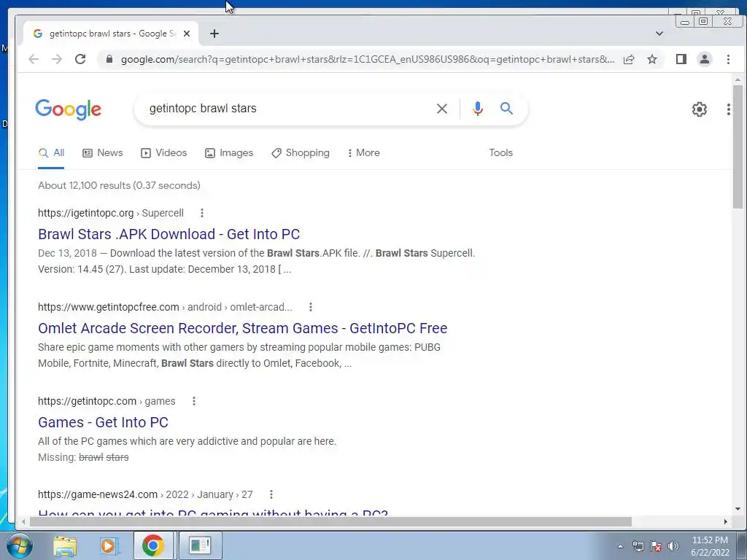
Task: Submit search with magnifier icon
Action: tap(506, 109)
